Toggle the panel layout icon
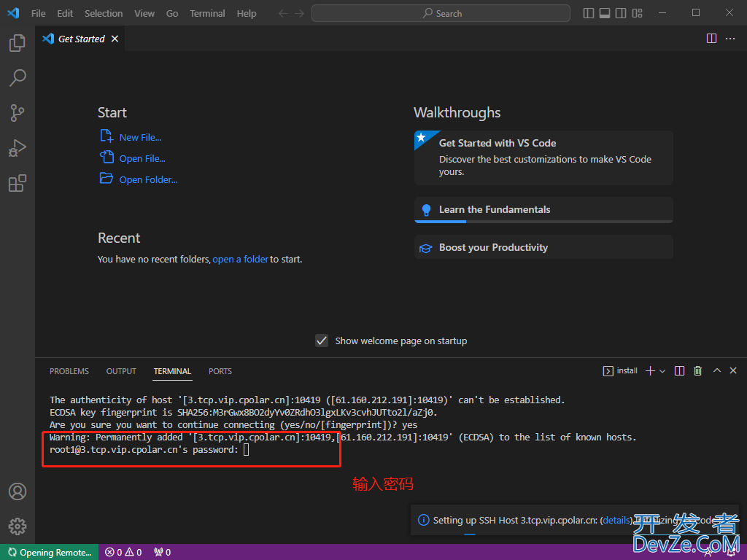Screen dimensions: 747x560 (x=605, y=13)
